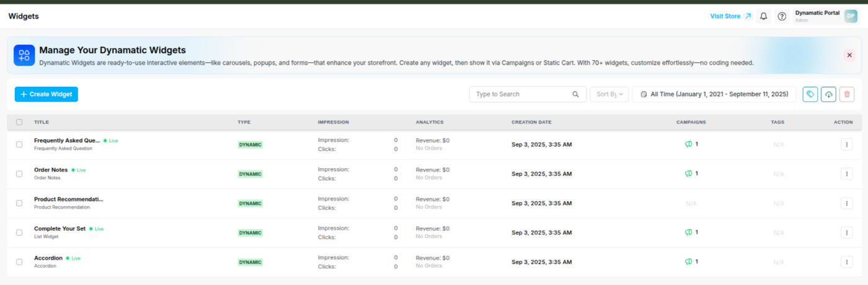This screenshot has width=868, height=285.
Task: Click the tag icon button
Action: 810,94
